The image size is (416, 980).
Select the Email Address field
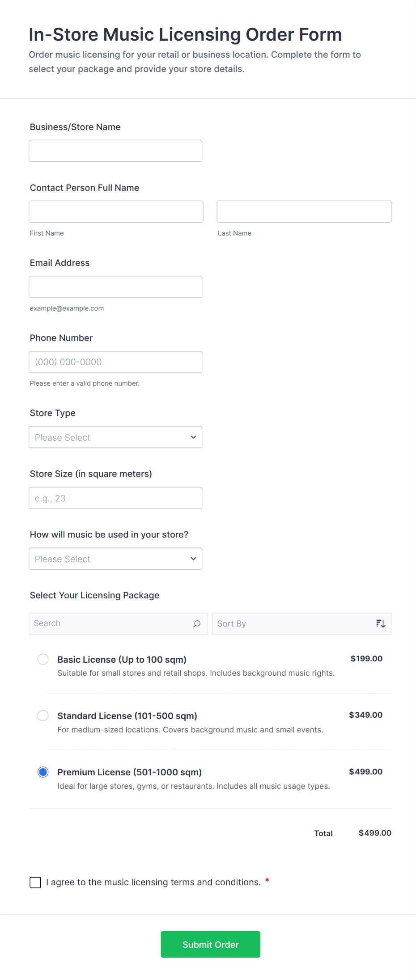click(x=115, y=287)
